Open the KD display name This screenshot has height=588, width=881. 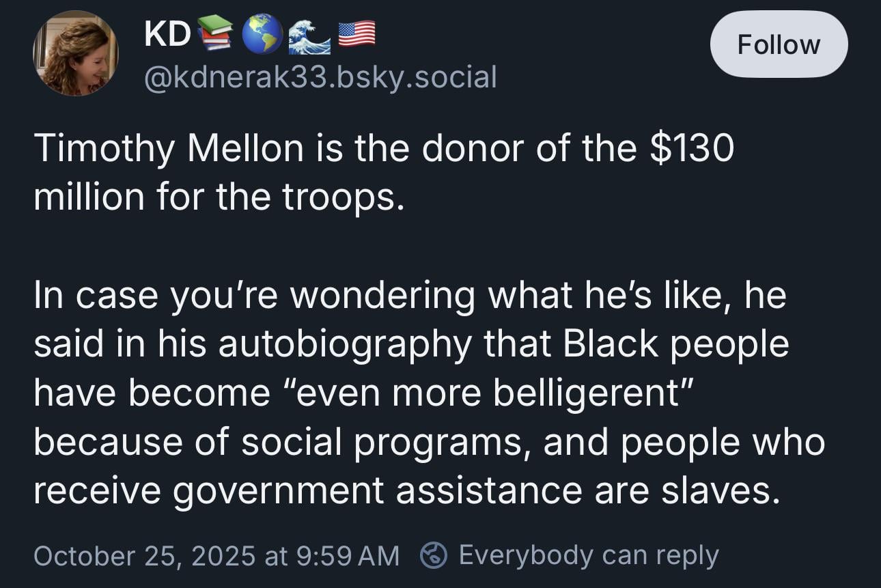coord(167,34)
